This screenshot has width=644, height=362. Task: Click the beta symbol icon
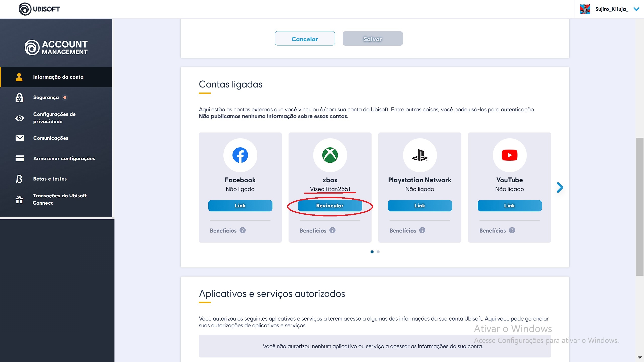coord(19,179)
